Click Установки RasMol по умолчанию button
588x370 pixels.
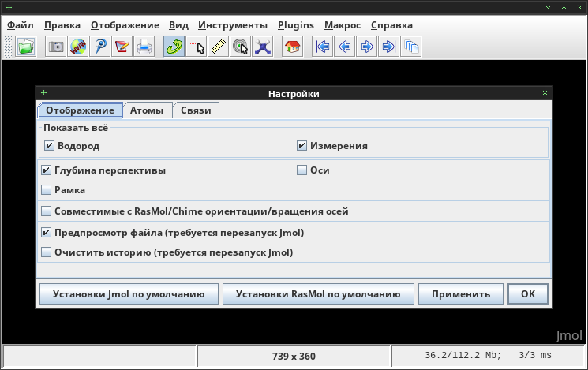(318, 294)
